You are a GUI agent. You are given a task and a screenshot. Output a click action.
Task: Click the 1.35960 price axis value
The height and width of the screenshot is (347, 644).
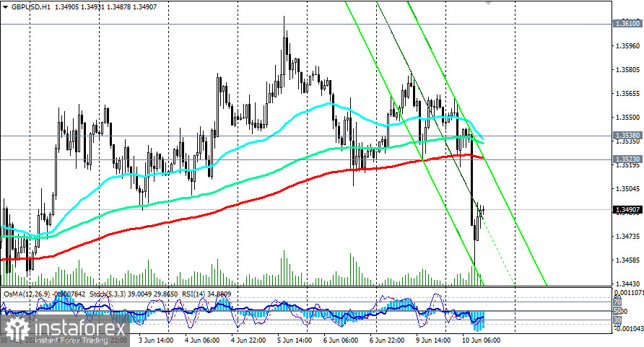[x=628, y=45]
